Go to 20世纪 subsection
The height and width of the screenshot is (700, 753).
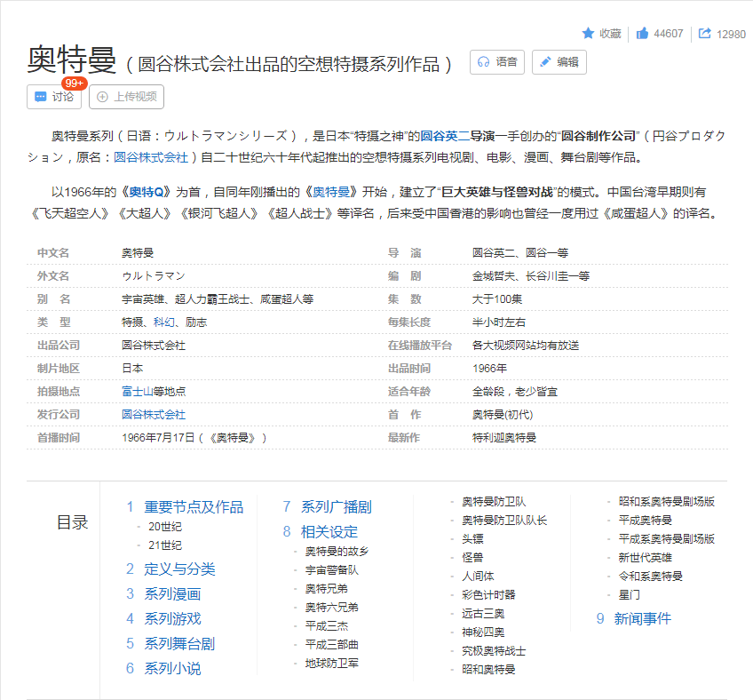pos(165,527)
